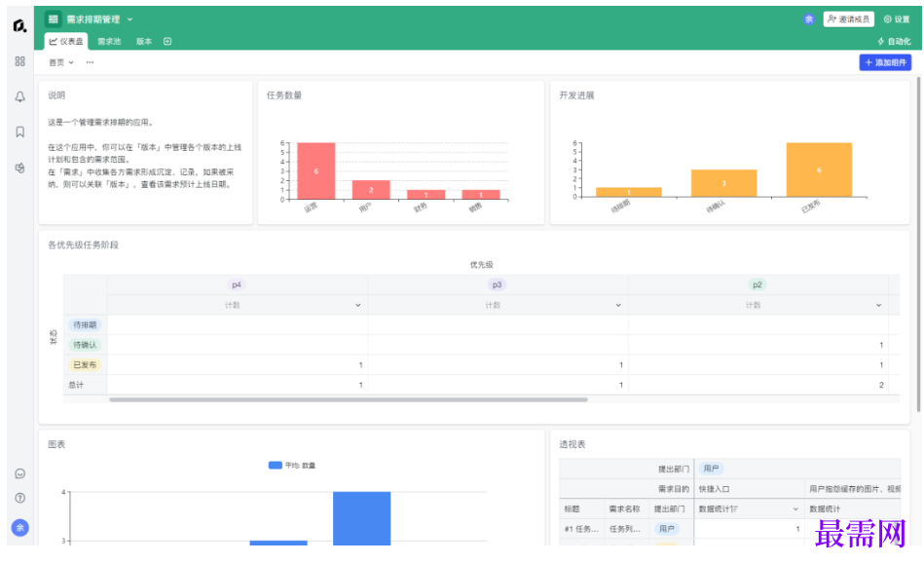
Task: Expand the 需求排期管理 app name dropdown
Action: [x=130, y=19]
